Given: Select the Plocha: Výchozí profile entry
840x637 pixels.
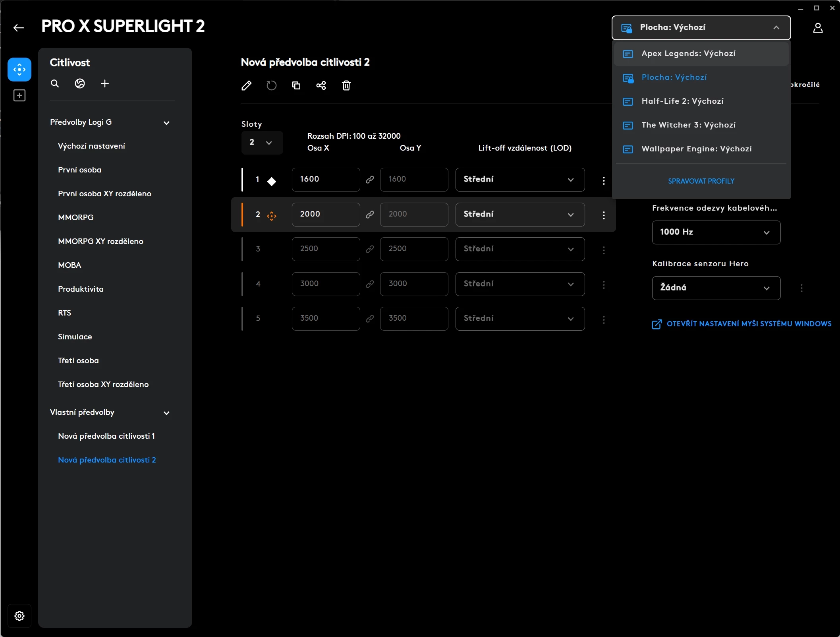Looking at the screenshot, I should click(701, 77).
